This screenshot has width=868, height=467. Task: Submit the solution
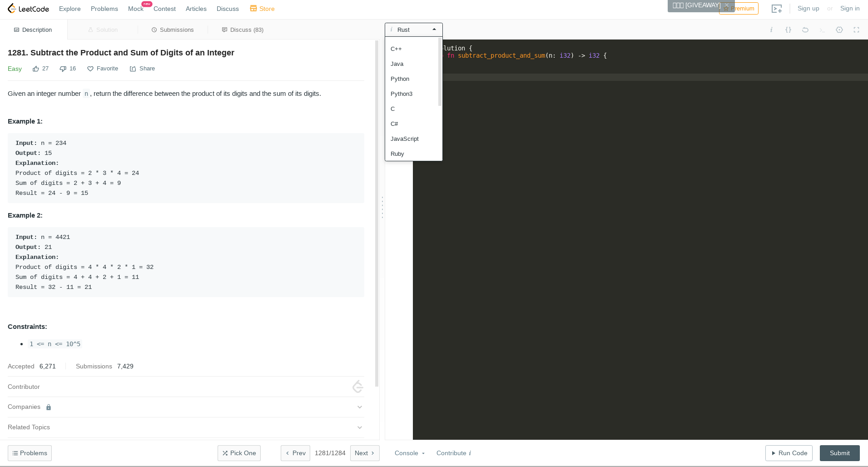coord(840,453)
